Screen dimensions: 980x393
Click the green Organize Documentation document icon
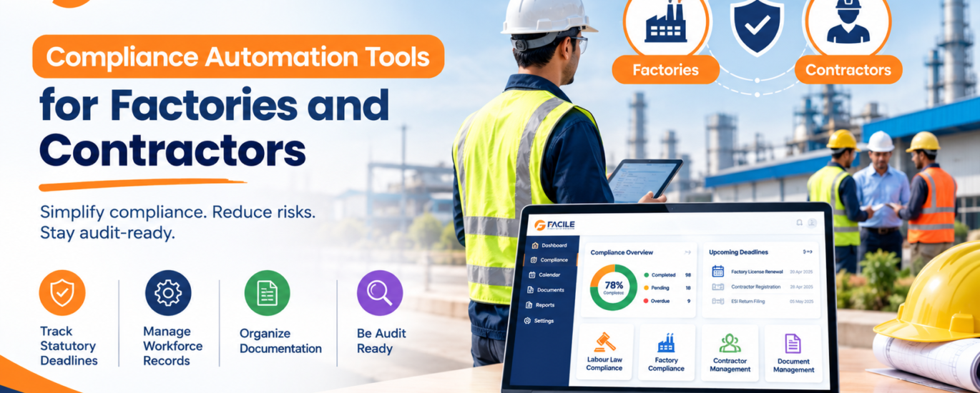coord(267,293)
